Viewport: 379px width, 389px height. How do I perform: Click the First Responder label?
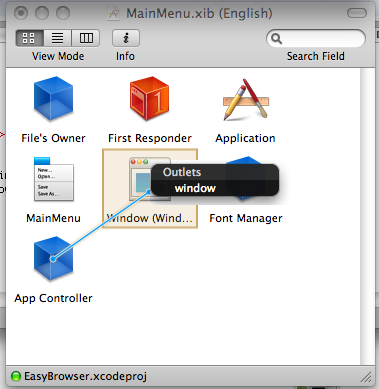(x=150, y=138)
